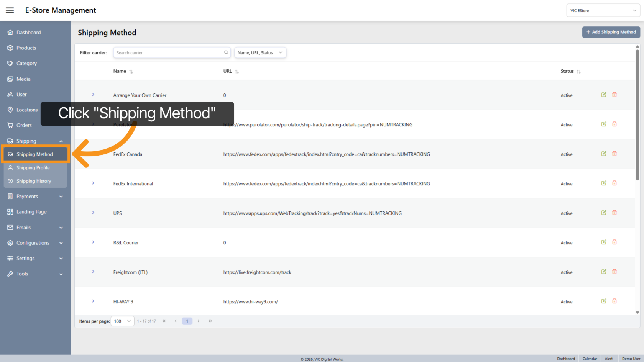Click edit icon for Freightcom (LTL)

604,272
